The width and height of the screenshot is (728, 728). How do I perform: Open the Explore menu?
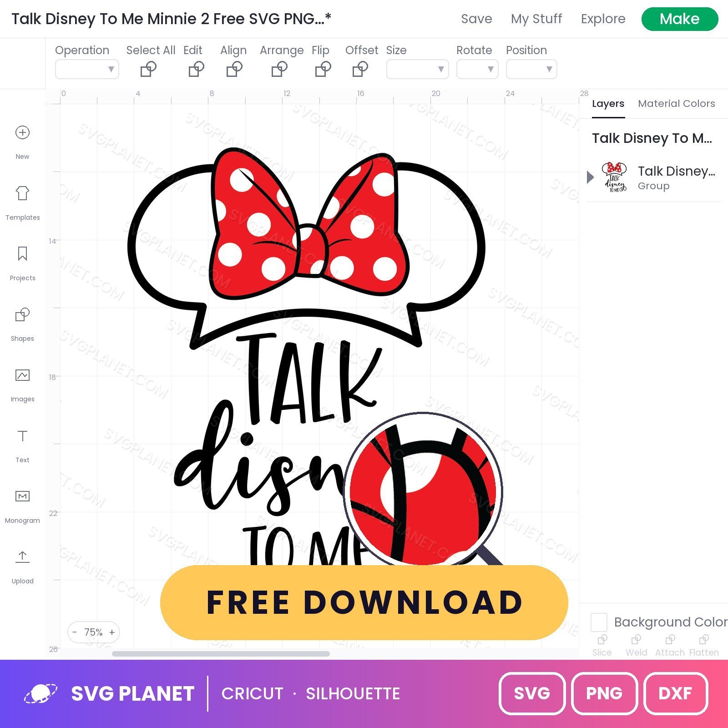(x=603, y=19)
